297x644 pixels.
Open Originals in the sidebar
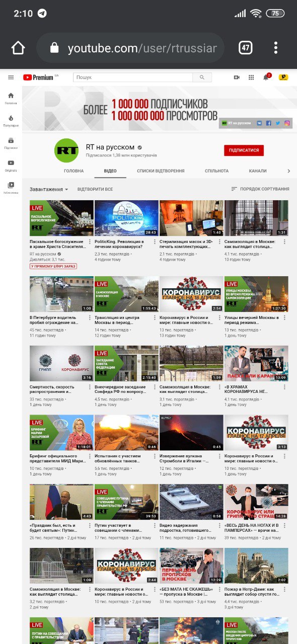(11, 166)
